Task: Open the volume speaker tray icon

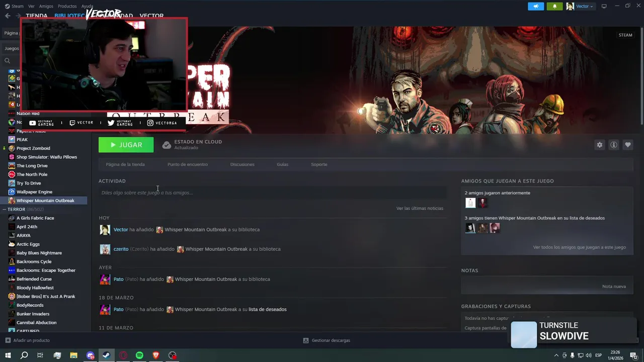Action: 588,355
